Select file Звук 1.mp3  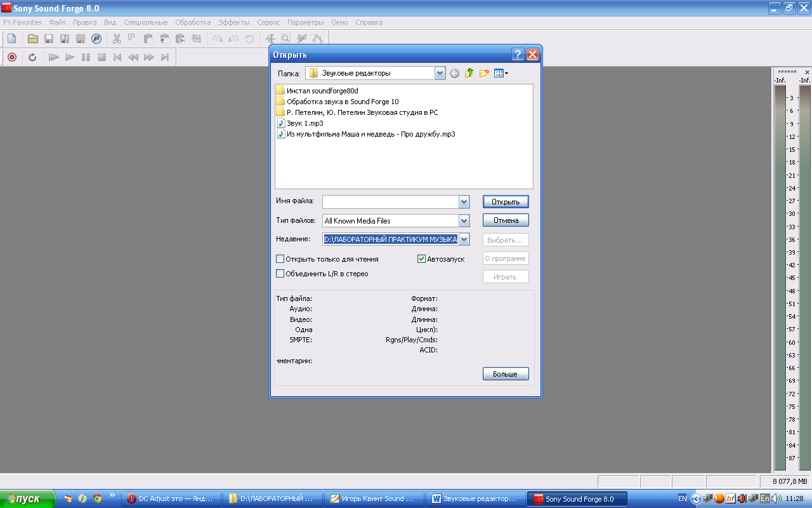[300, 123]
